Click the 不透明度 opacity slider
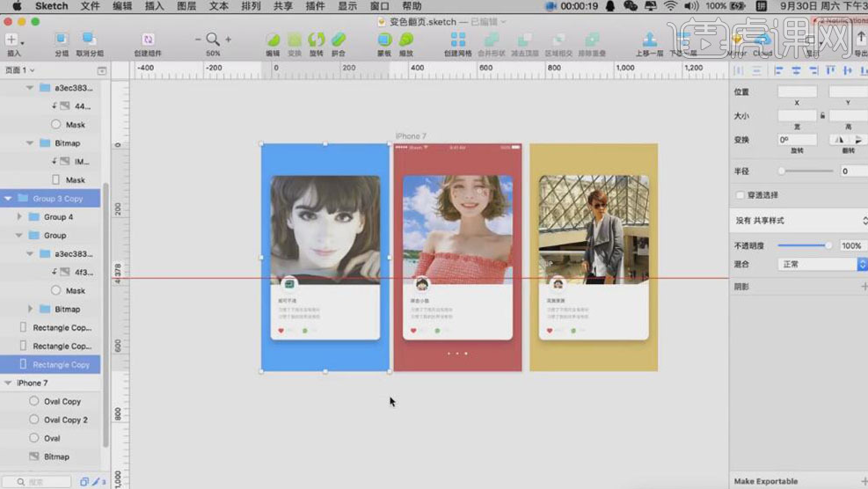868x489 pixels. tap(805, 245)
